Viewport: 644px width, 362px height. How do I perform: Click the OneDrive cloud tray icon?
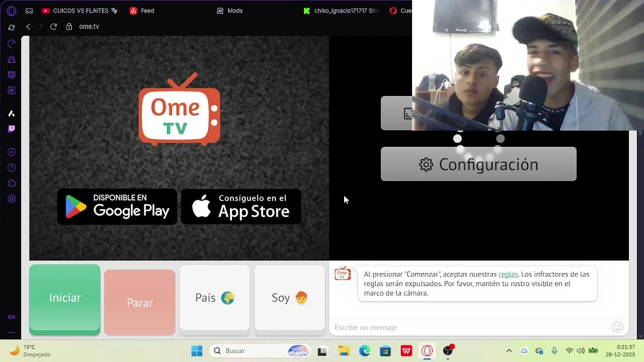coord(524,351)
